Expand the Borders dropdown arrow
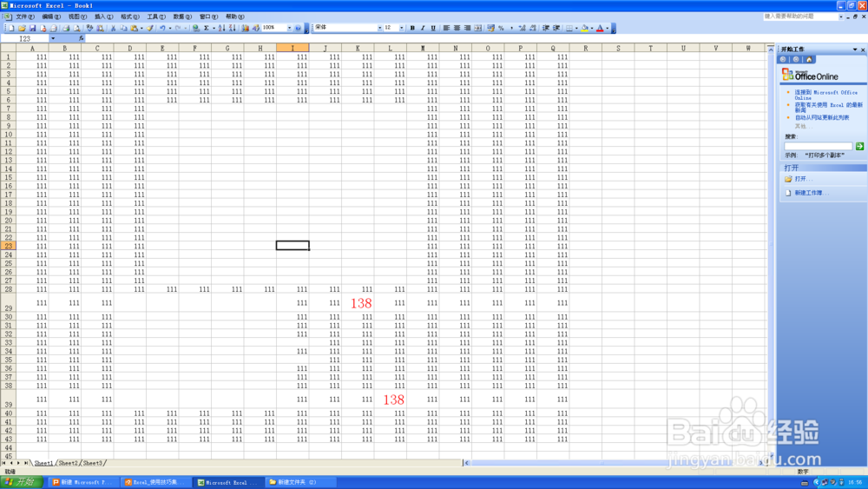 coord(577,28)
